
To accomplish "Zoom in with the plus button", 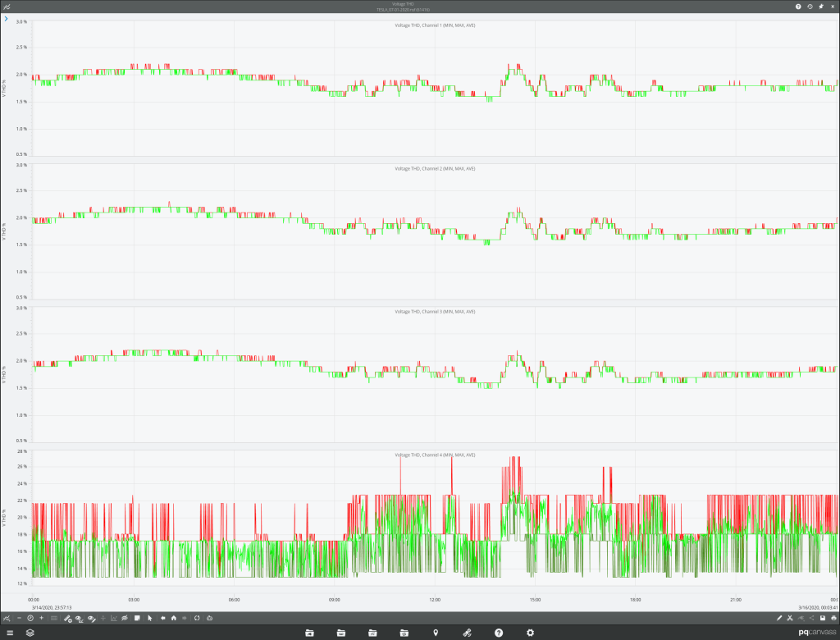I will coord(41,617).
